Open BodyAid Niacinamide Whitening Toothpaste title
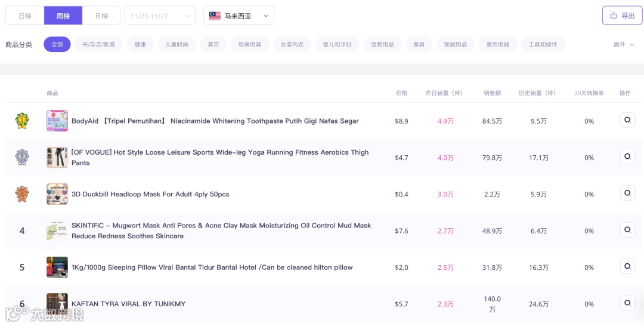 (215, 121)
